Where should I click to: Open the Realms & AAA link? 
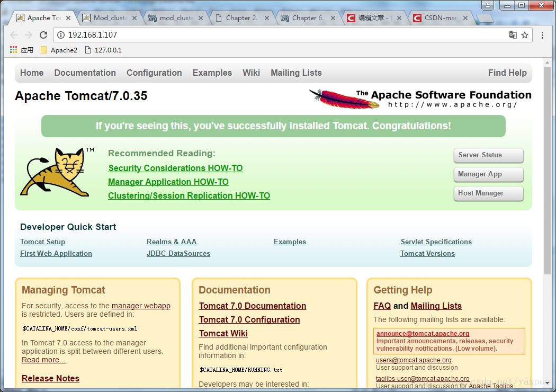pos(172,242)
